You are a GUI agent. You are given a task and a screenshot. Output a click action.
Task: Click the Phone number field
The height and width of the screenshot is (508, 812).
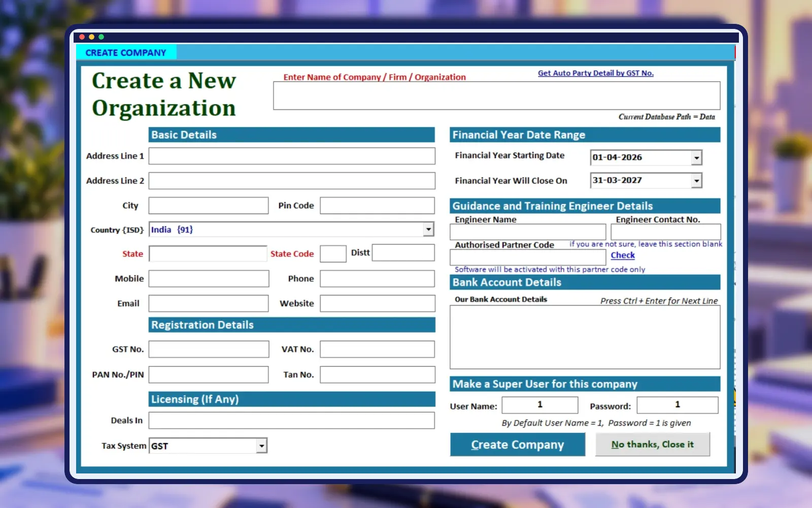click(378, 279)
